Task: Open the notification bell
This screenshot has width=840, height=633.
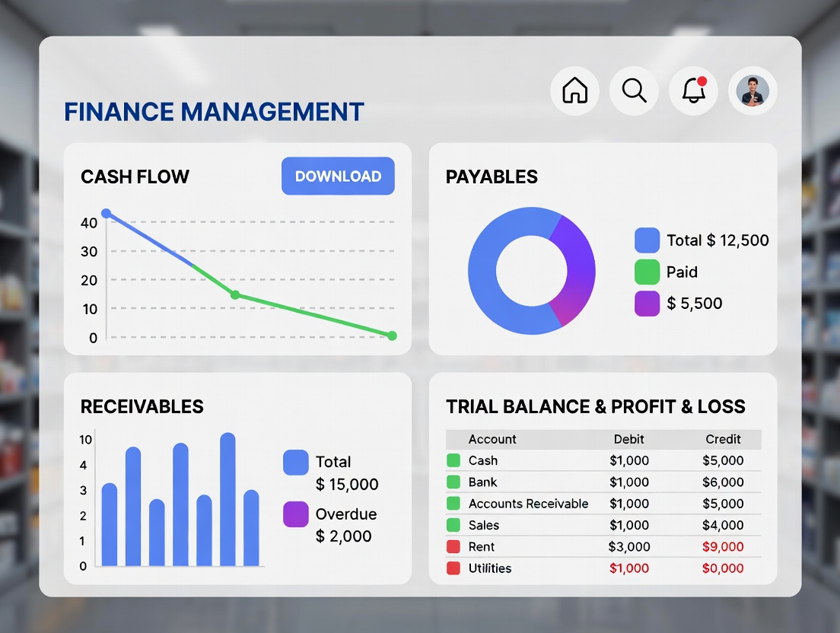Action: coord(693,91)
